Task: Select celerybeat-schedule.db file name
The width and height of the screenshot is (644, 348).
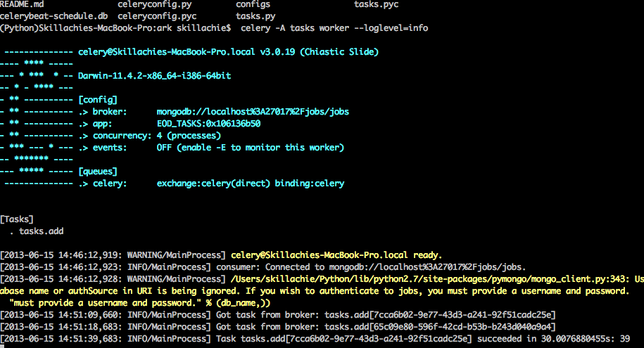Action: pyautogui.click(x=53, y=16)
